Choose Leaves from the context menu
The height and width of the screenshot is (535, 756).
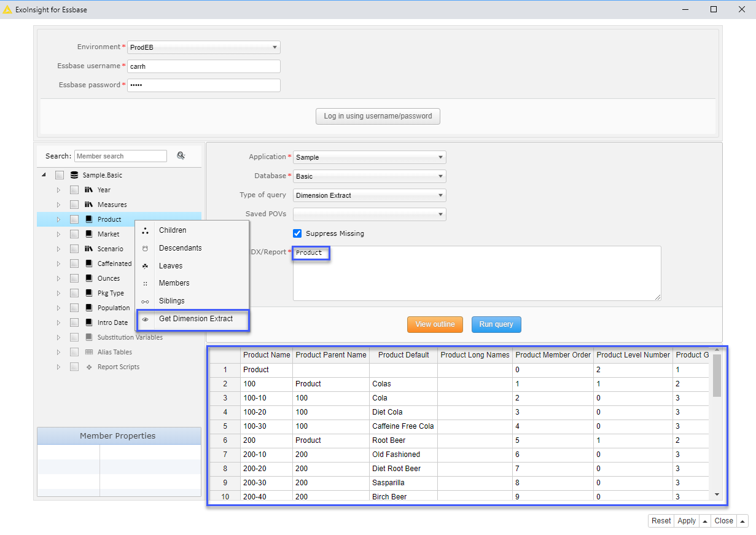click(x=192, y=266)
